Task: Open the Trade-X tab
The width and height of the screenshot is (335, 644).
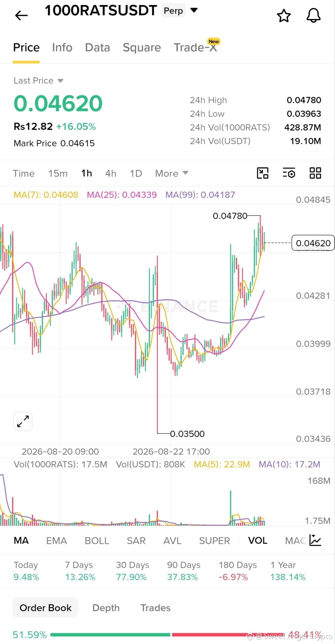Action: [195, 48]
